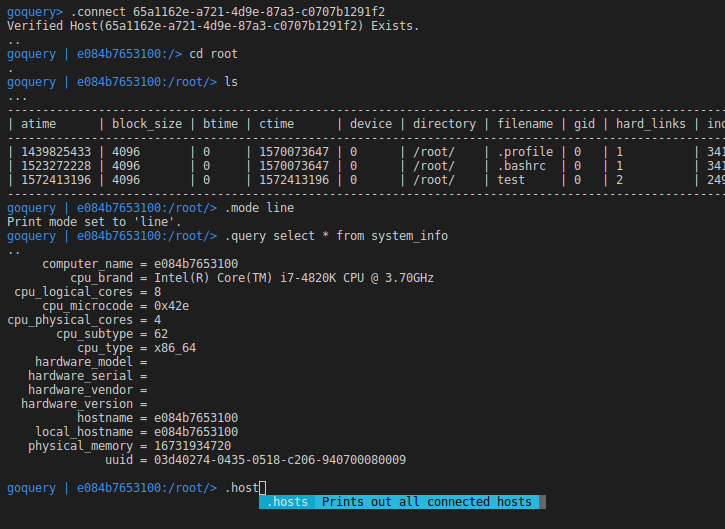Click the '.connect' command host UUID
This screenshot has width=725, height=529.
(x=259, y=12)
